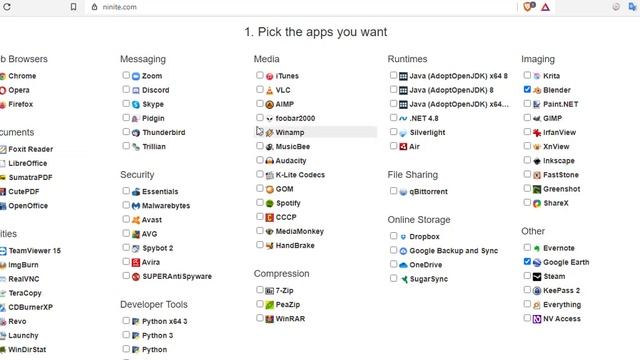Image resolution: width=640 pixels, height=360 pixels.
Task: Click the Skype app icon
Action: point(136,104)
